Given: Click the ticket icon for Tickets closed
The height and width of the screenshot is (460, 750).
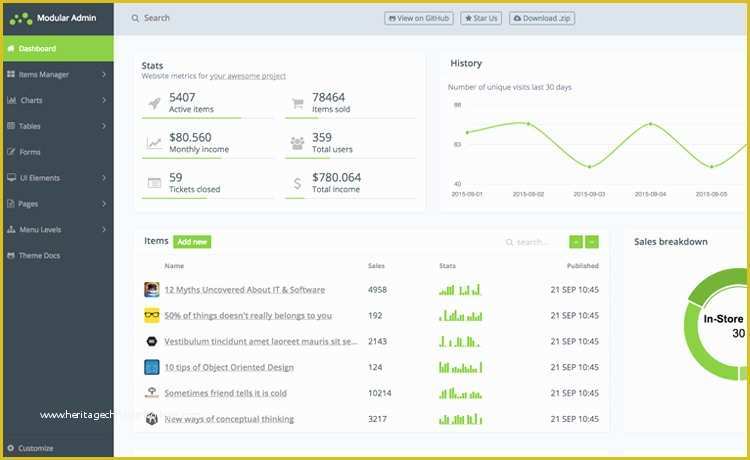Looking at the screenshot, I should pos(154,183).
